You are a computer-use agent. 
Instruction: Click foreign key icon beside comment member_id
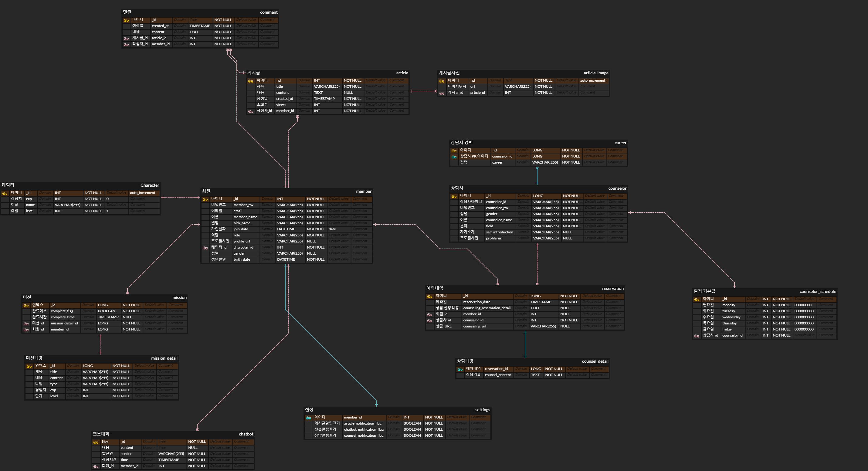click(126, 45)
